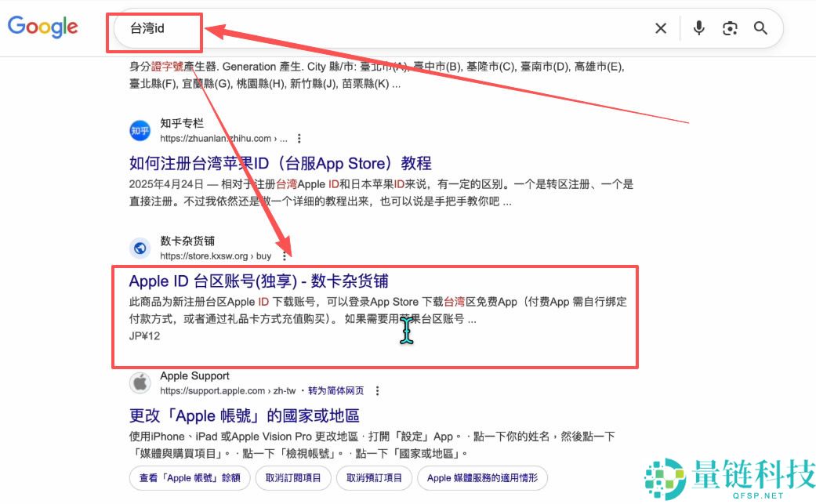Click the 取消訂閱項目 sitelink
The image size is (816, 504).
click(x=292, y=478)
